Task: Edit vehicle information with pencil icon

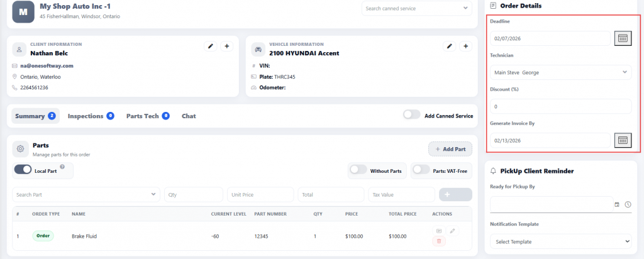Action: point(449,46)
